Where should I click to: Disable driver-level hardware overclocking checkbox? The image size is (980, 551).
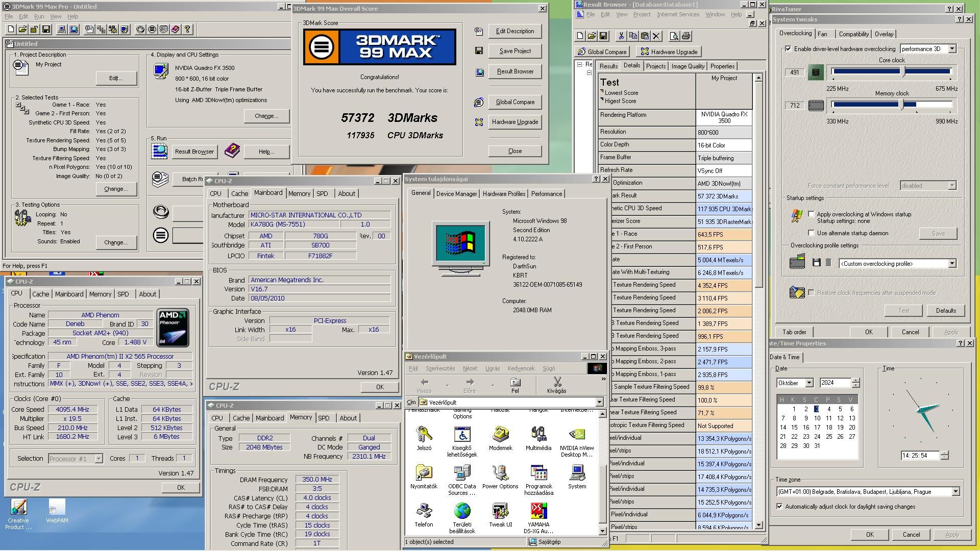point(789,49)
